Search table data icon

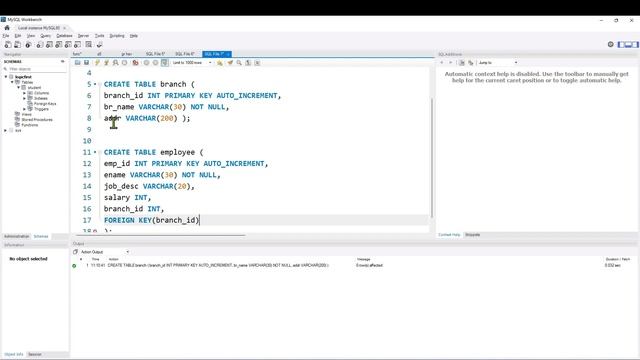tap(89, 45)
